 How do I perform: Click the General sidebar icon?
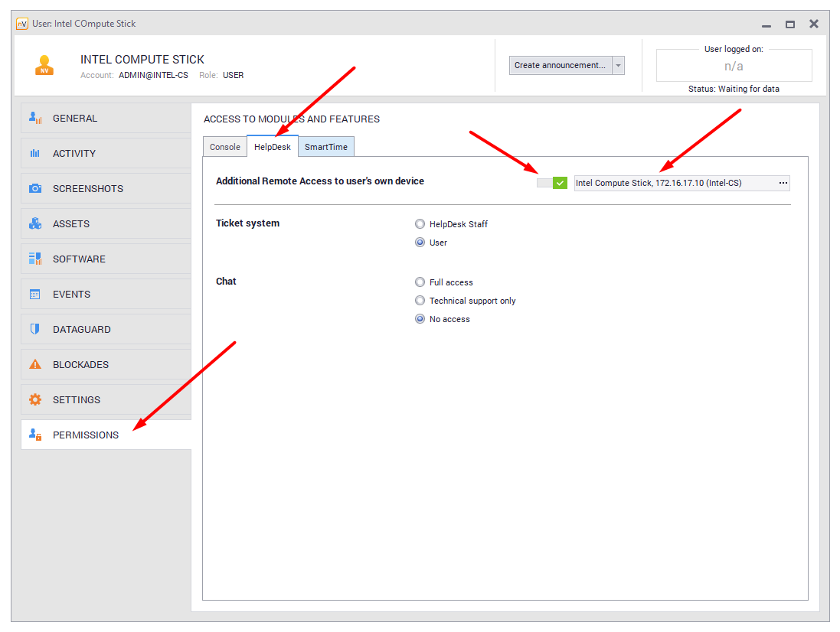35,119
